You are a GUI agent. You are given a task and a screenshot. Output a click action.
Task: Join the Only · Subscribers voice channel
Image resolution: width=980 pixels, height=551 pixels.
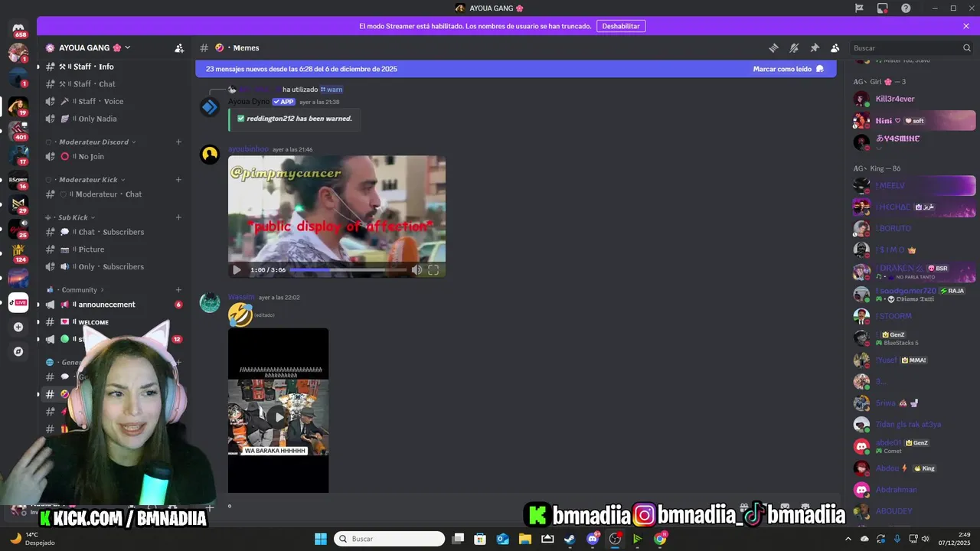(x=113, y=266)
